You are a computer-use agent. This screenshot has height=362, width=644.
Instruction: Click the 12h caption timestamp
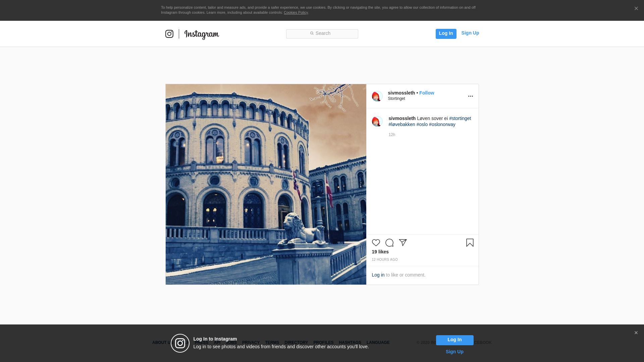pyautogui.click(x=392, y=135)
